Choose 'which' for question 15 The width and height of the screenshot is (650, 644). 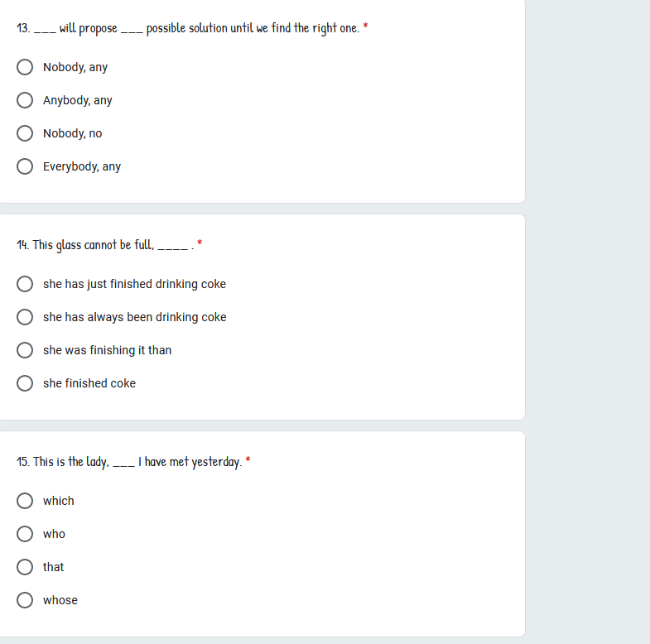click(x=25, y=501)
